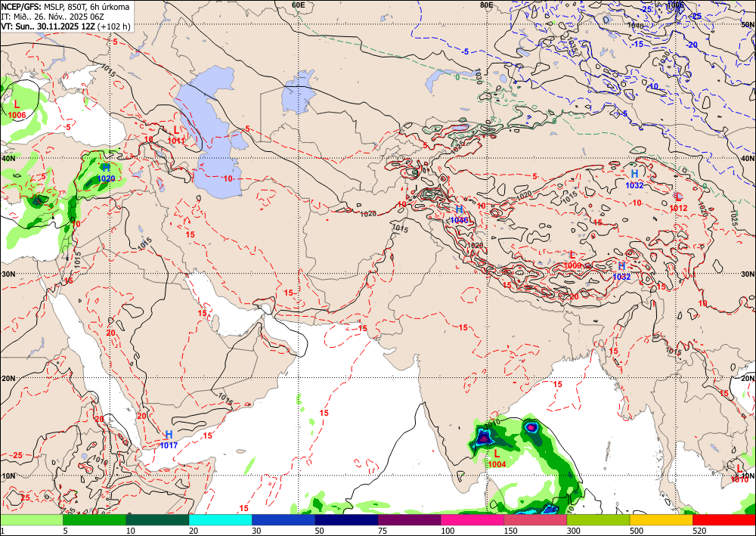
Task: Click the 'H 1017' high-pressure label
Action: (x=169, y=439)
